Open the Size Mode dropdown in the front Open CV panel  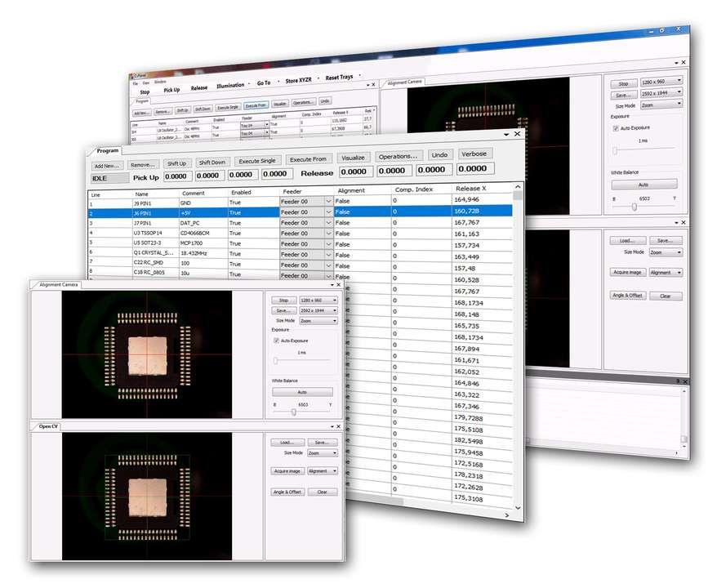coord(323,453)
